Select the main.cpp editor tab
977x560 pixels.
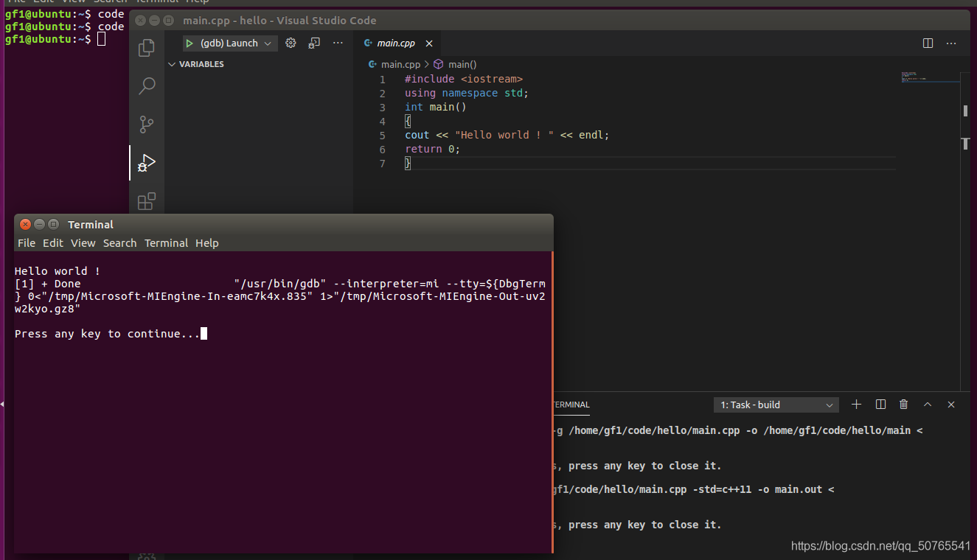coord(397,43)
